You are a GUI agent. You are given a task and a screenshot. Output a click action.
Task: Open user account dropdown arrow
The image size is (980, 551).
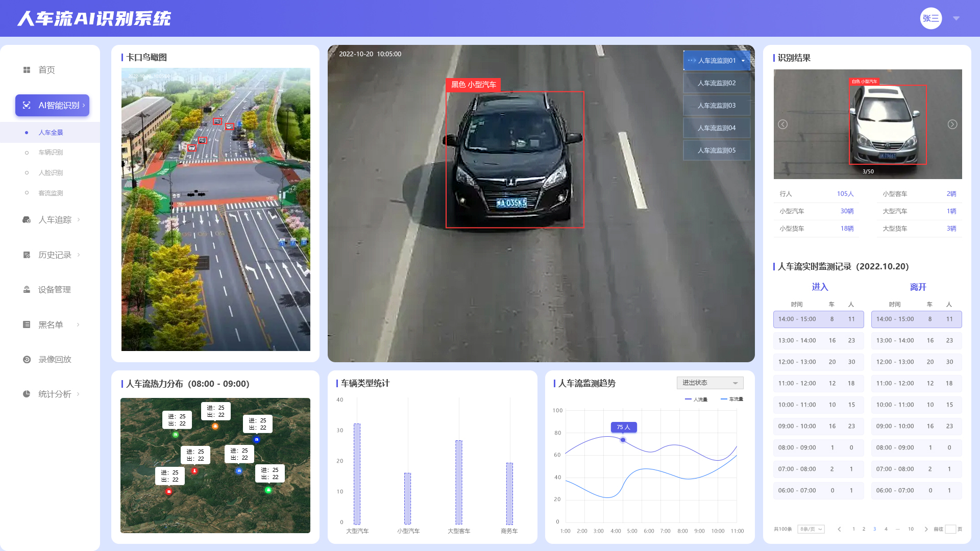click(957, 18)
